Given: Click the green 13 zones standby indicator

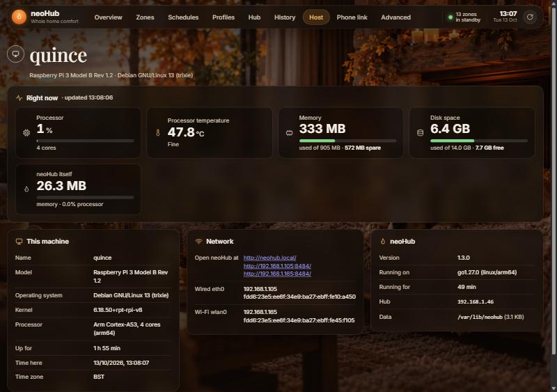Looking at the screenshot, I should coord(450,17).
